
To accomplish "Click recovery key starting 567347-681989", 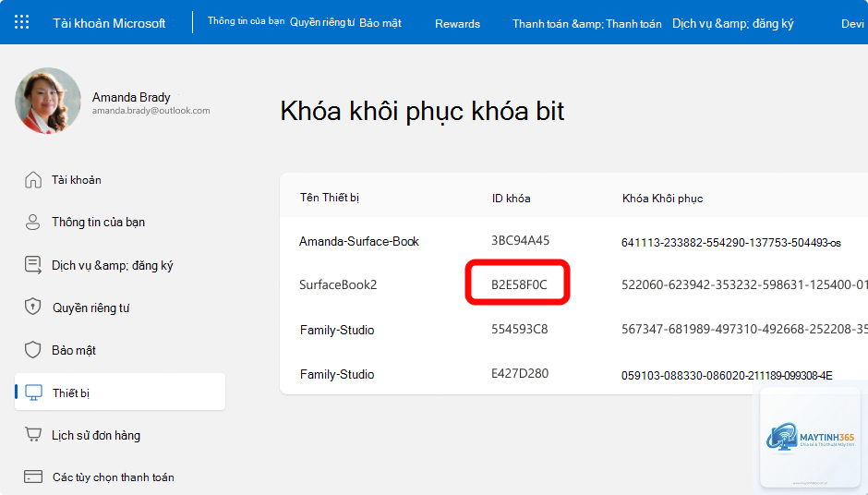I will point(744,329).
